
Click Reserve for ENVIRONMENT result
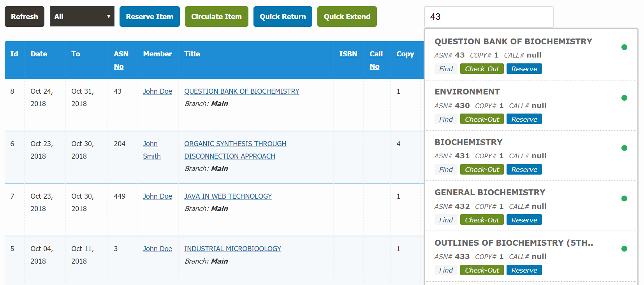tap(524, 119)
